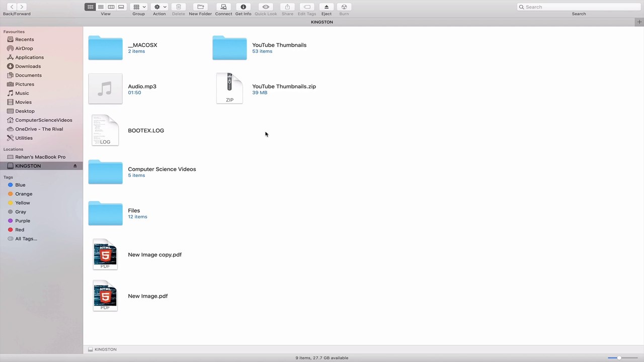Image resolution: width=644 pixels, height=362 pixels.
Task: Select the BOOTEX.LOG file icon
Action: tap(105, 130)
